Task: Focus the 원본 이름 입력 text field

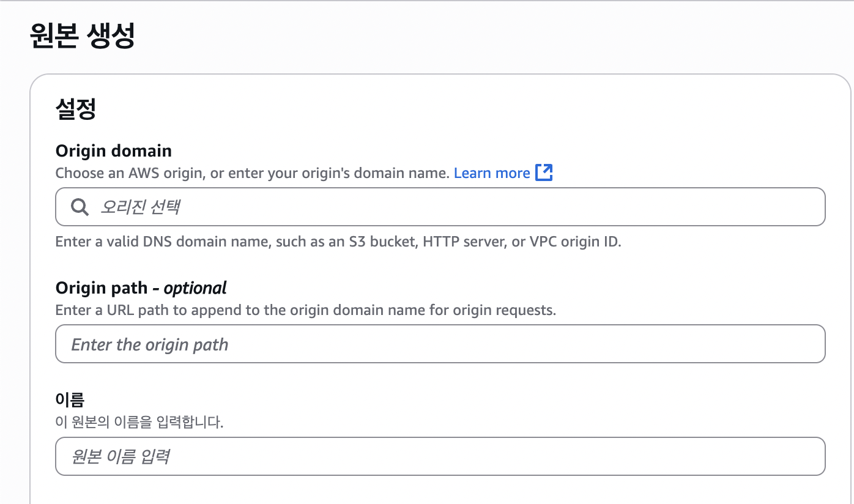Action: [x=440, y=456]
